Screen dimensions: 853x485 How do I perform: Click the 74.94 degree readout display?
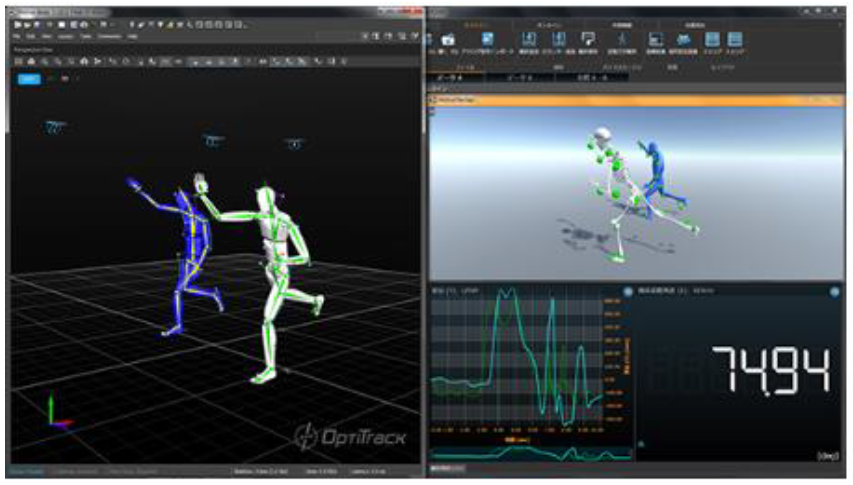770,372
